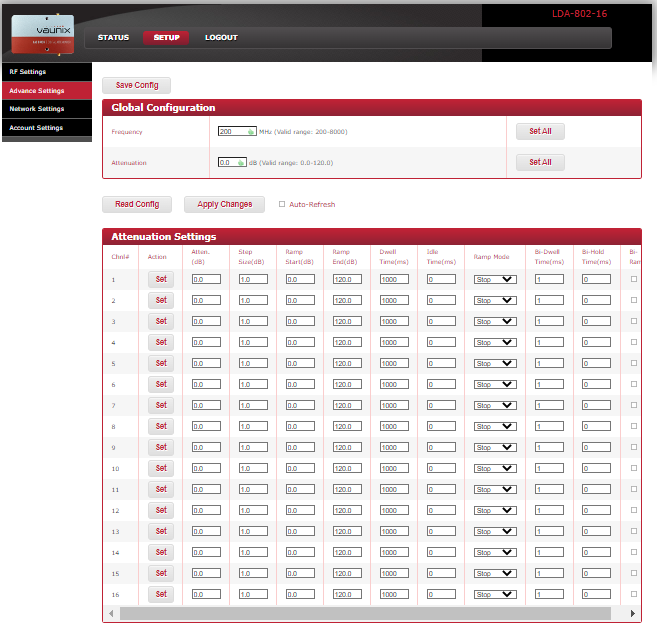Open the Ramp Mode dropdown for channel 1

click(x=495, y=279)
